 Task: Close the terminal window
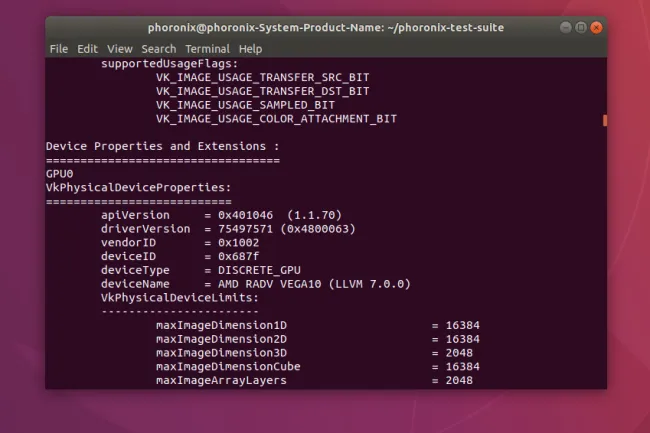596,27
